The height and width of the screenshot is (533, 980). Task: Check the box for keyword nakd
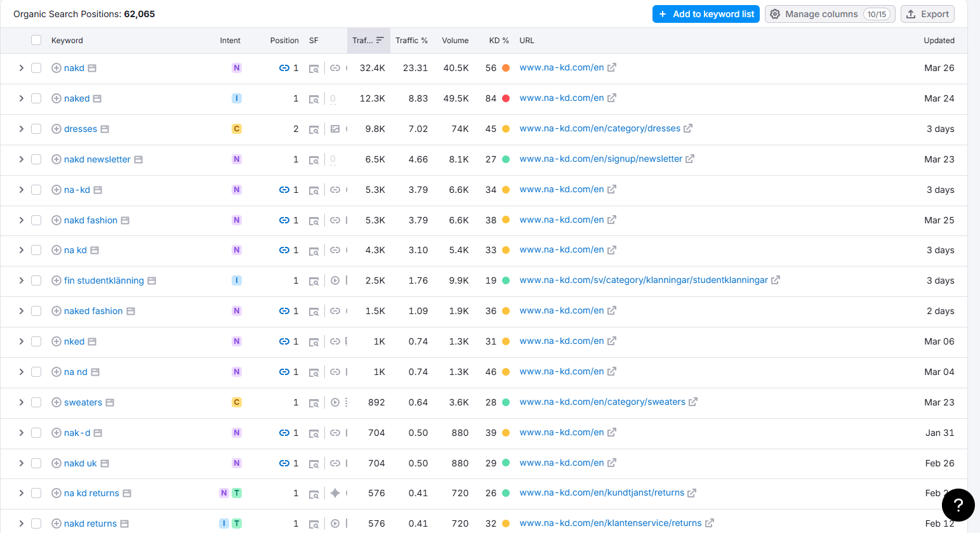coord(36,68)
